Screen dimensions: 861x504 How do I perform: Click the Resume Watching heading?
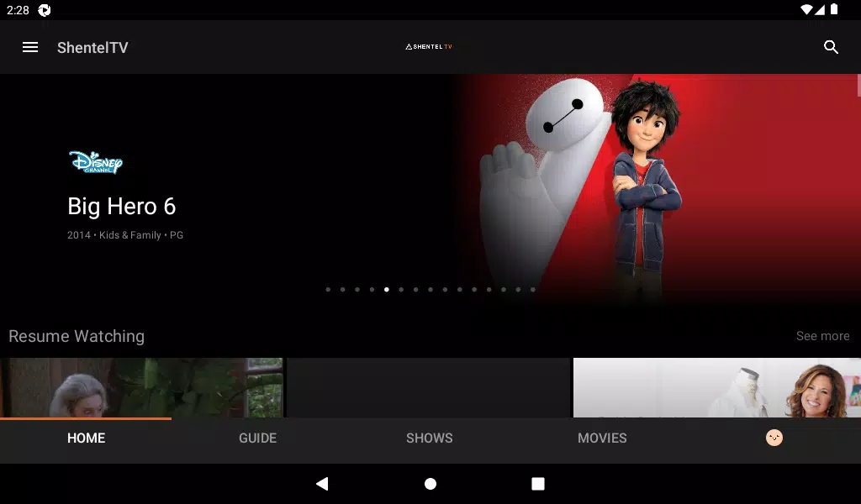[77, 336]
